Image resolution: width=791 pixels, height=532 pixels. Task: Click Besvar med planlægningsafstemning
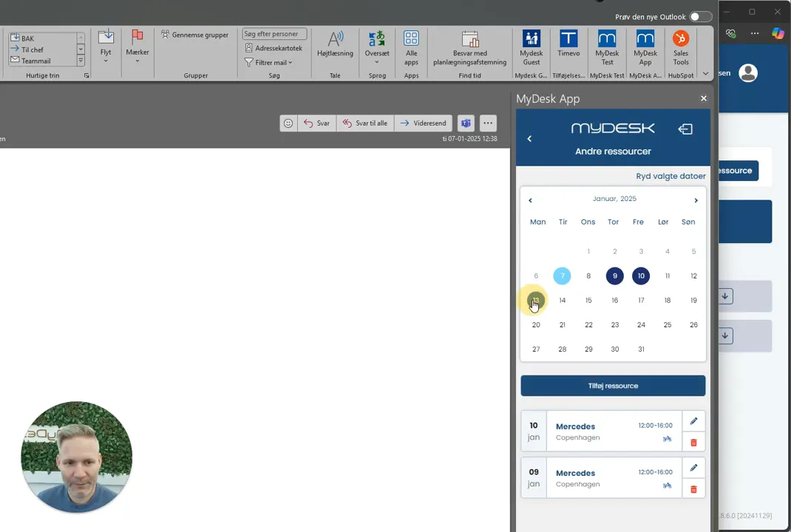pos(469,48)
